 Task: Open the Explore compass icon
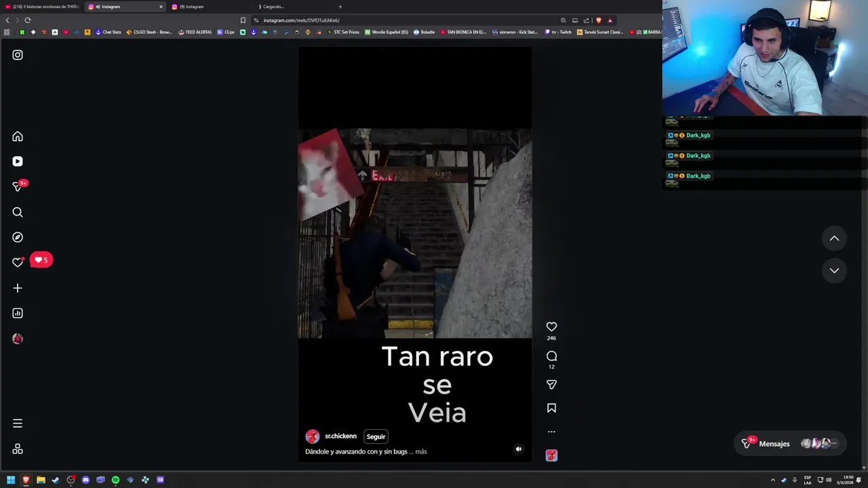[18, 237]
